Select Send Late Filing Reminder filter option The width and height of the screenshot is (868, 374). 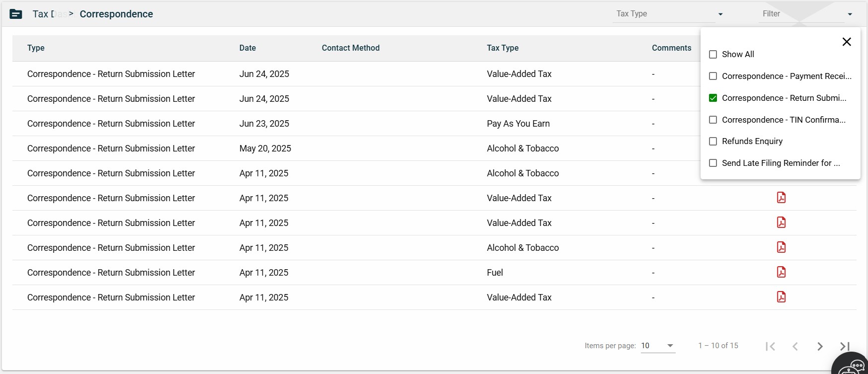pos(713,163)
